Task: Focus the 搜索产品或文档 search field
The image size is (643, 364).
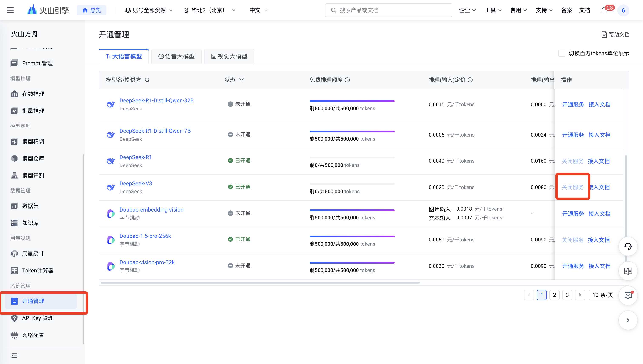Action: coord(388,10)
